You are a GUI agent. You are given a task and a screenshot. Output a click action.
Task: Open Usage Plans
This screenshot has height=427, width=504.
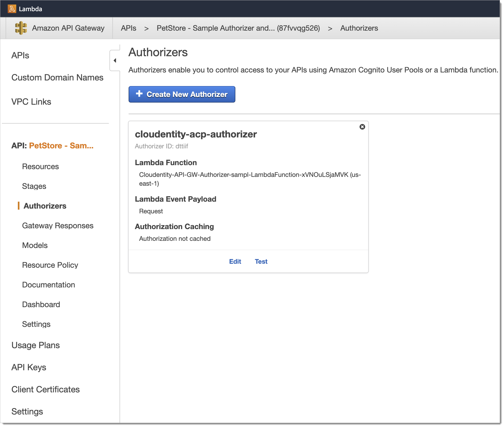click(x=36, y=345)
